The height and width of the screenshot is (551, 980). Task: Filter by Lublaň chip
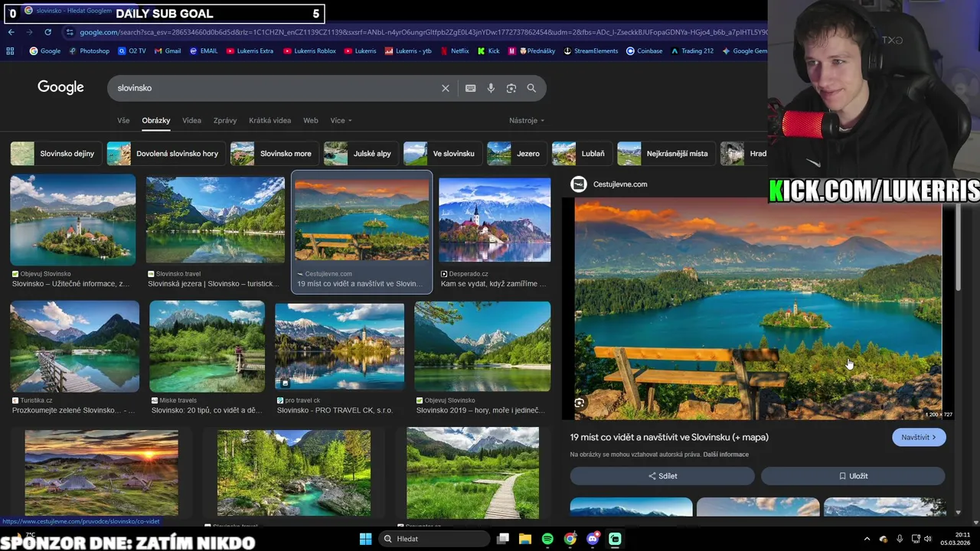pos(581,154)
